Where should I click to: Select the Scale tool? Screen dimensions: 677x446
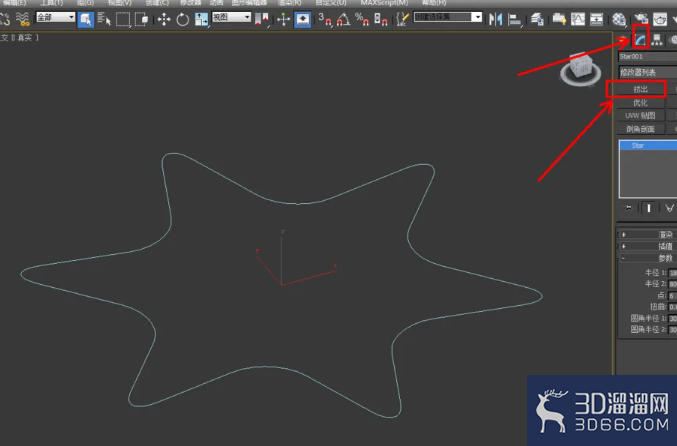tap(201, 19)
